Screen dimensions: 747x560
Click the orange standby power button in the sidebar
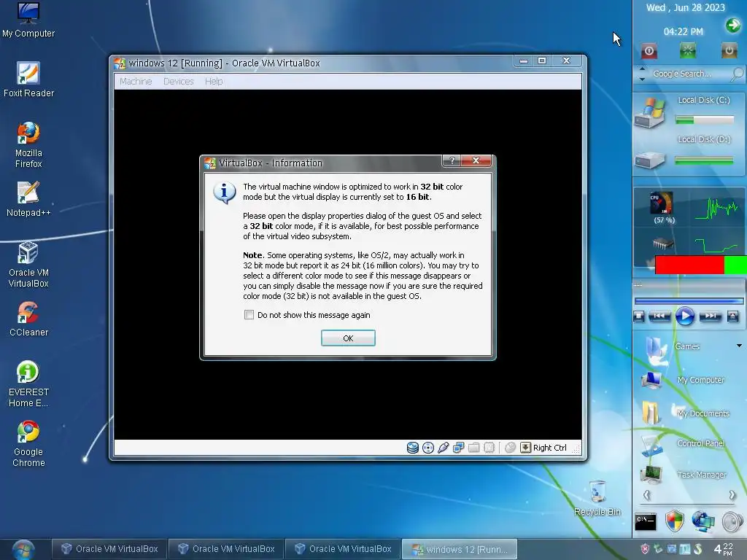[x=729, y=50]
